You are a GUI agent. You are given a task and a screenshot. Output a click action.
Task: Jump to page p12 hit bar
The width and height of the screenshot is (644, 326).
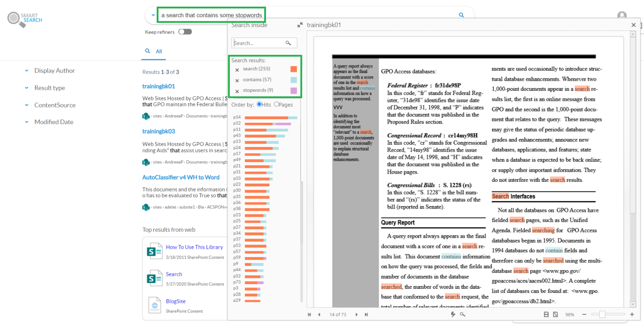(268, 124)
